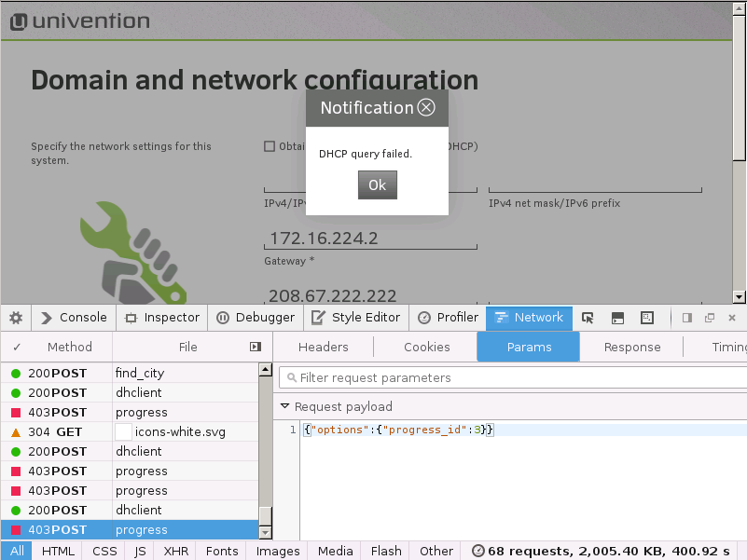Close the Notification dialog with X icon
747x560 pixels.
point(426,107)
